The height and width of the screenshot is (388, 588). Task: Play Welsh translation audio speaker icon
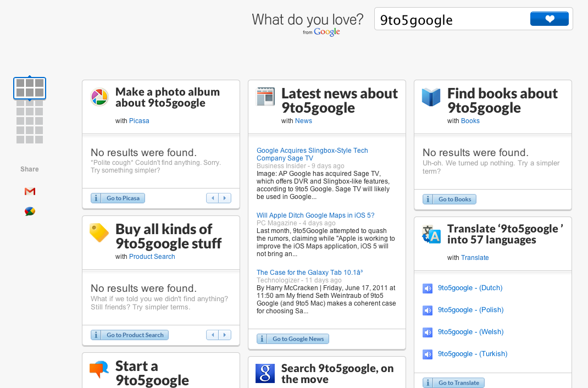click(428, 332)
